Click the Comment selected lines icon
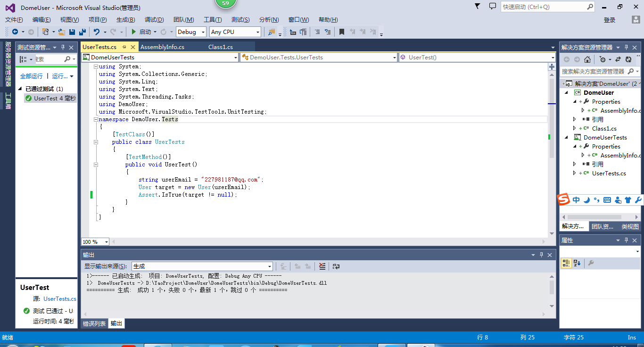Image resolution: width=644 pixels, height=347 pixels. point(317,32)
